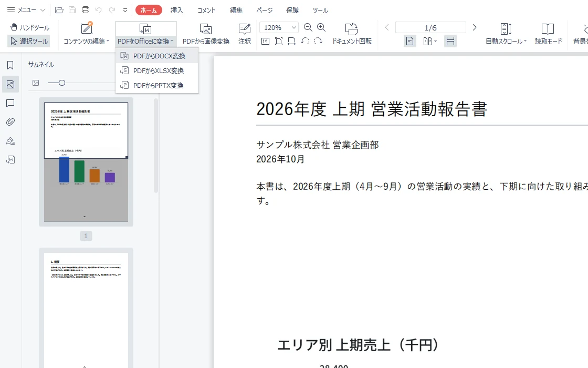
Task: Click the chart title エリア別 上期売上（千円）
Action: click(358, 345)
